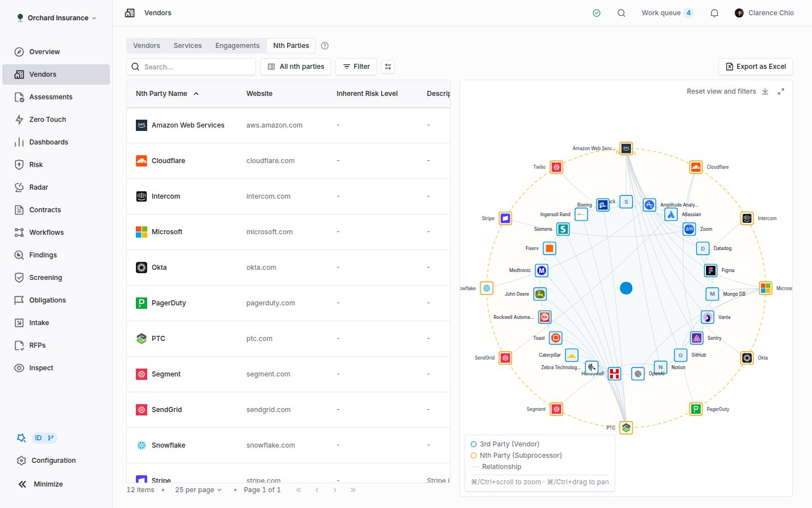812x508 pixels.
Task: Change the 25 per page setting
Action: coord(198,490)
